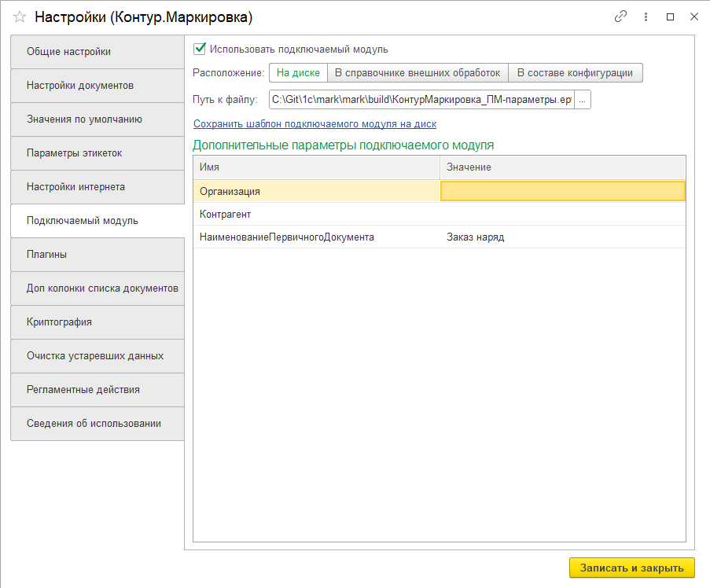Copy link to this settings form
This screenshot has width=710, height=588.
(x=620, y=17)
